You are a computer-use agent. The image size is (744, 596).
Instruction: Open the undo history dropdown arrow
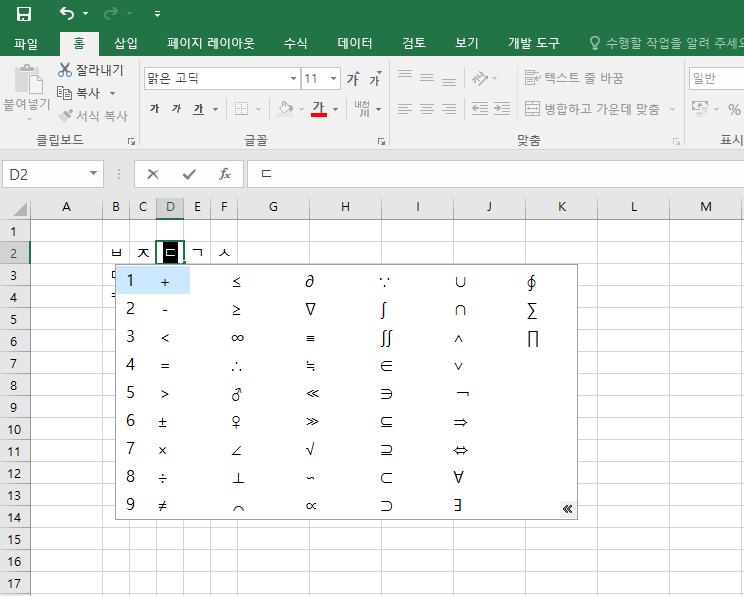[x=85, y=14]
